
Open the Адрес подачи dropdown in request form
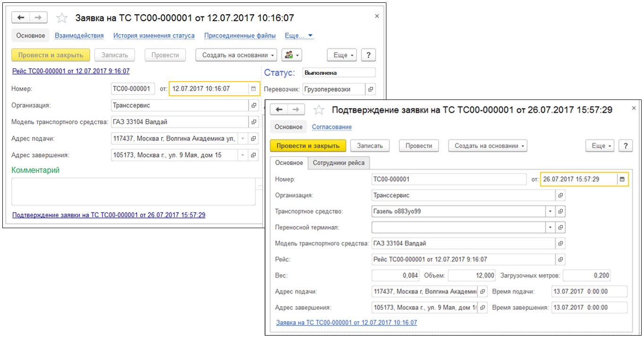click(x=243, y=139)
